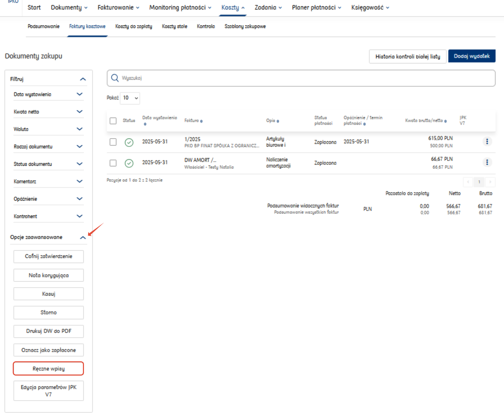
Task: Expand the Data wystawienia filter
Action: (80, 94)
